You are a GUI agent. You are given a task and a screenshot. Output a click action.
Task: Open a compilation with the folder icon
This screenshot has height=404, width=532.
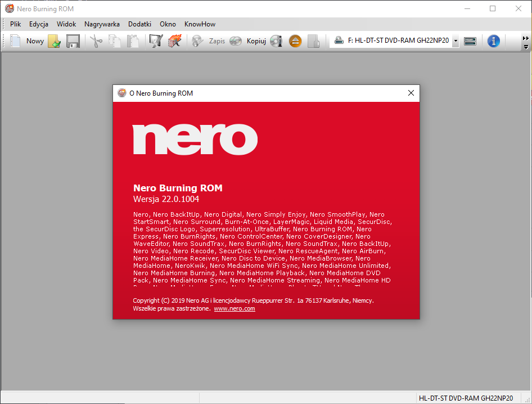55,41
